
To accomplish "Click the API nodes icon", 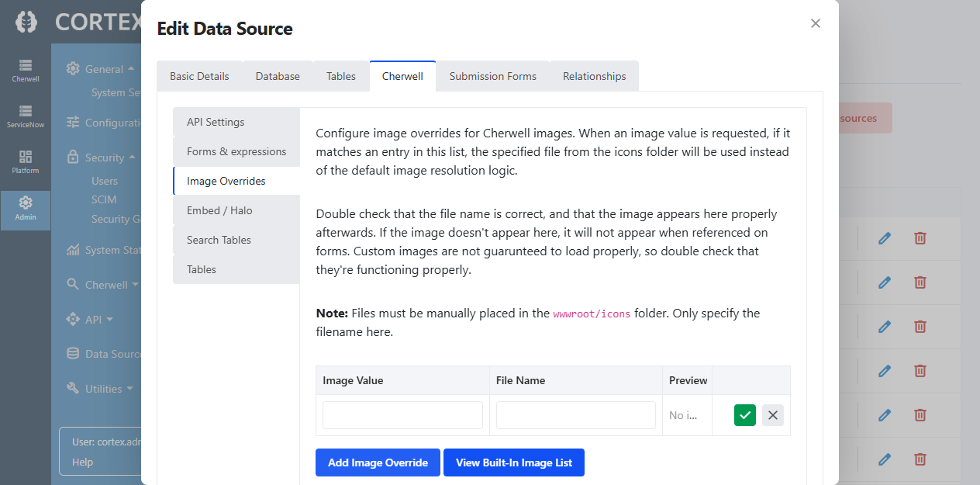I will [x=73, y=319].
